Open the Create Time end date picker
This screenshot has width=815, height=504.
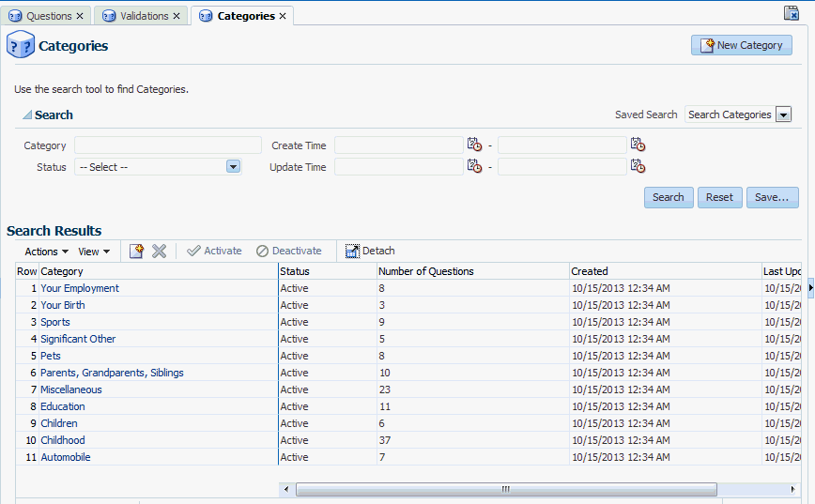(638, 145)
